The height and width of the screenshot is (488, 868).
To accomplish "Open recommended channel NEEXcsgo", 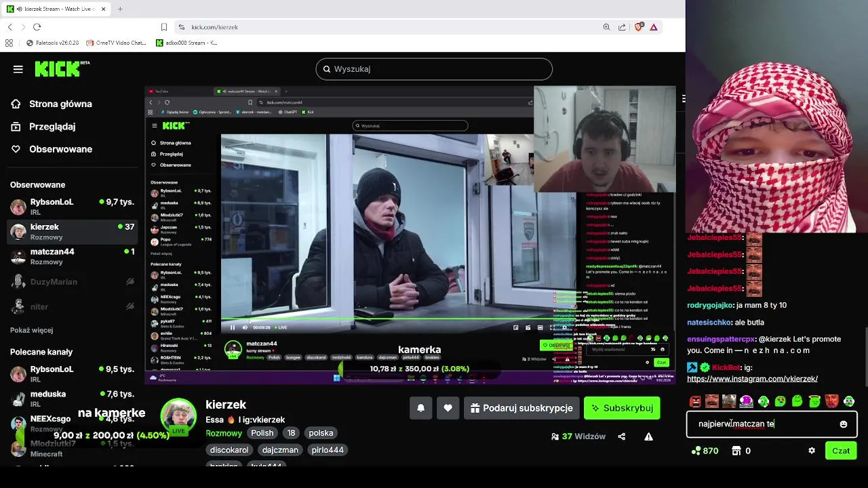I will tap(71, 424).
